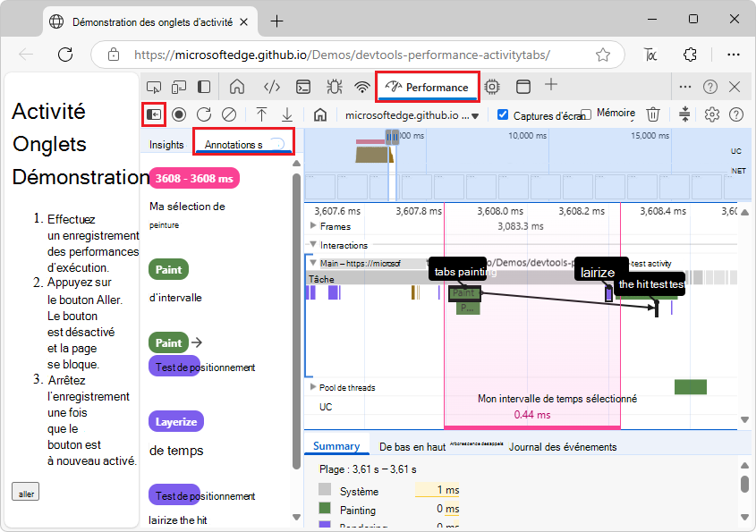This screenshot has width=756, height=532.
Task: Select the inspect element cursor tool
Action: click(x=154, y=87)
